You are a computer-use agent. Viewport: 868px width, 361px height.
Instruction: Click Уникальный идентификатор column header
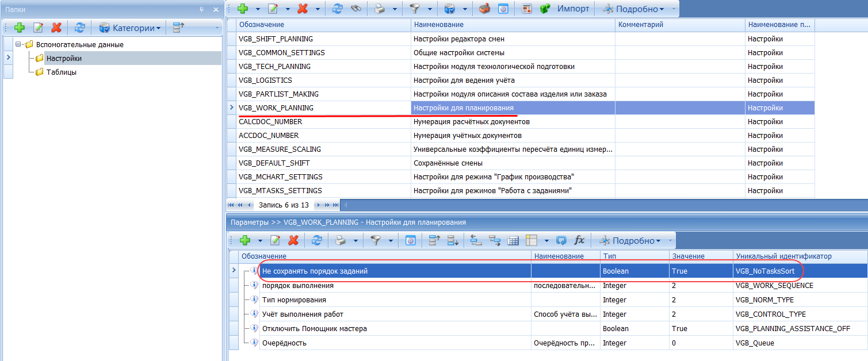(782, 256)
